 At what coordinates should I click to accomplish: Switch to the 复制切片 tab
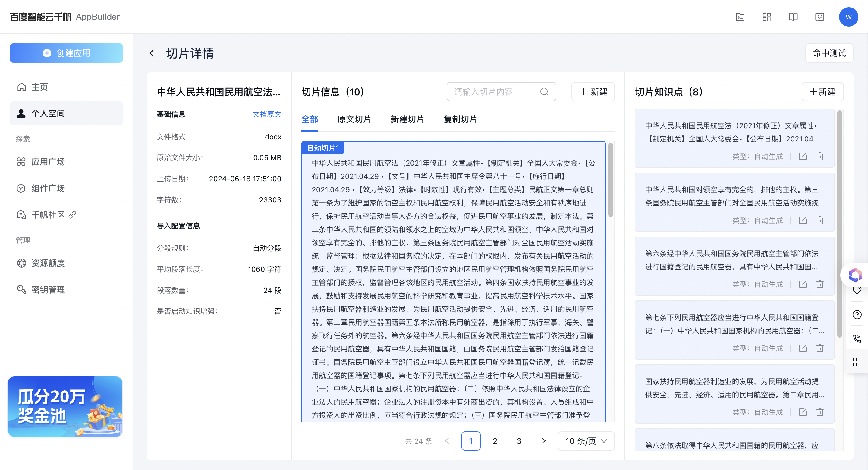(460, 119)
